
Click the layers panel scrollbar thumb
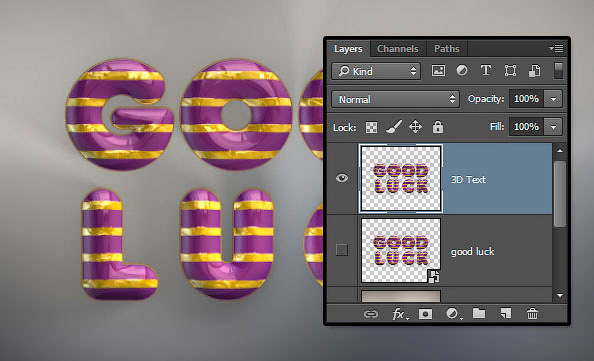560,194
